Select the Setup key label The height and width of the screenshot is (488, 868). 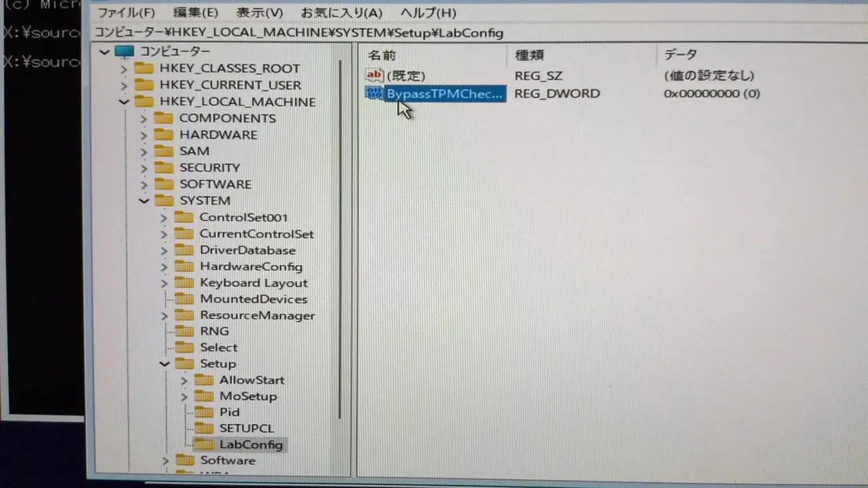coord(218,364)
